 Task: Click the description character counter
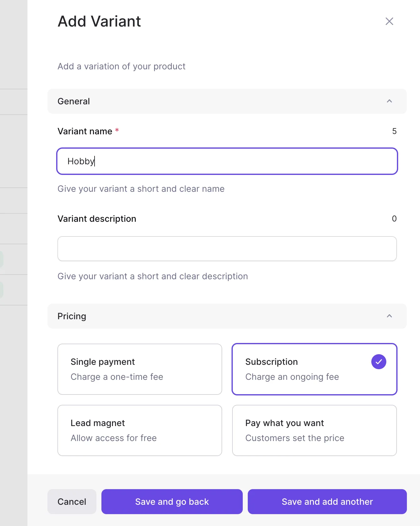pyautogui.click(x=394, y=219)
